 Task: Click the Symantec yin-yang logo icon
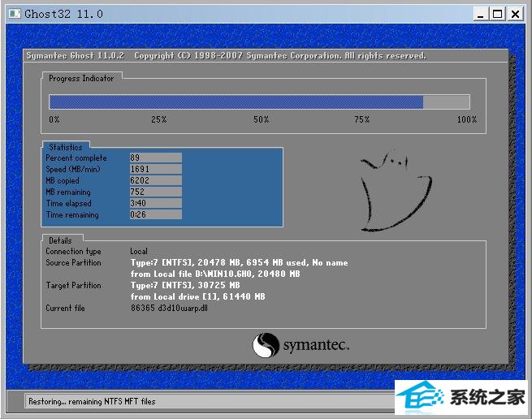pos(266,345)
